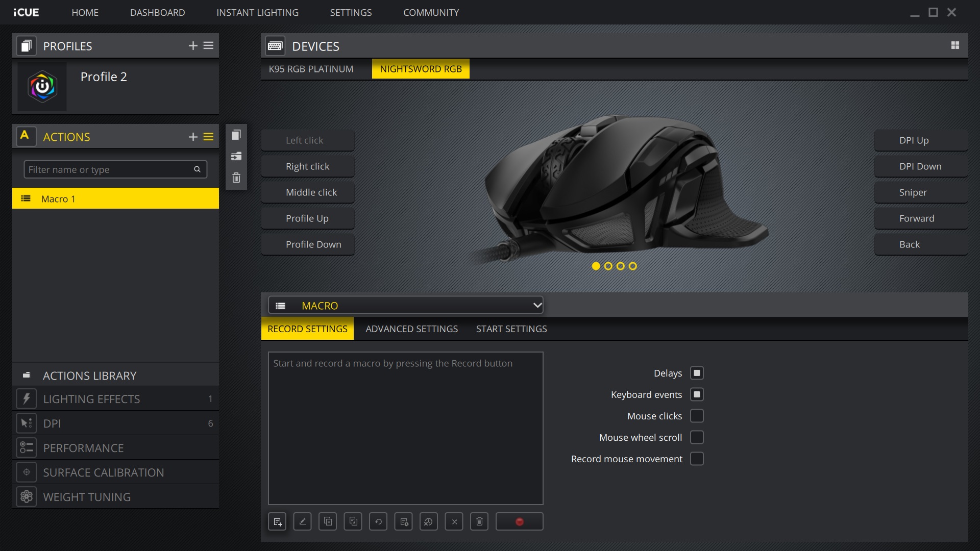Toggle the device grid view icon
Screen dimensions: 980x551
(955, 46)
